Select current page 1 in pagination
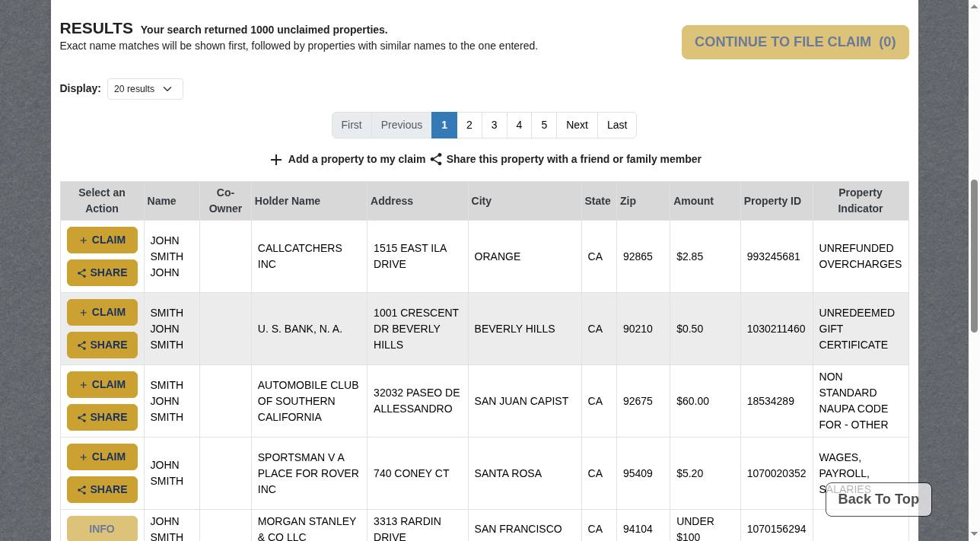 point(444,125)
